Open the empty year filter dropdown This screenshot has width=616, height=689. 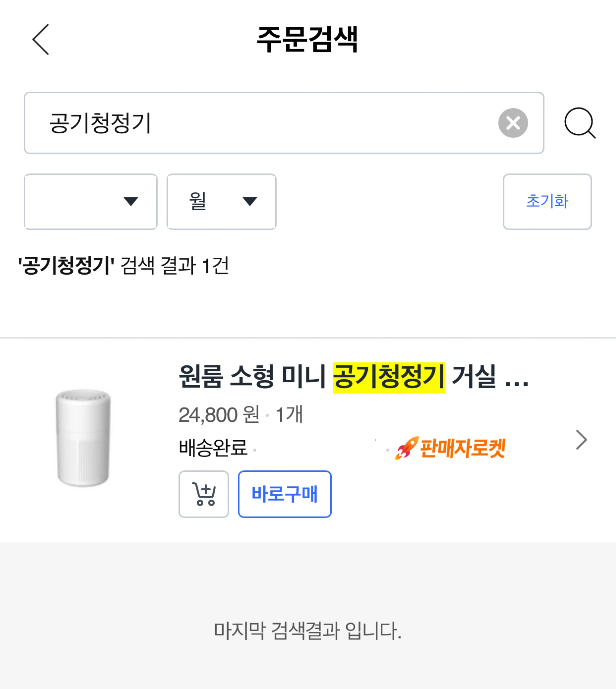pos(90,202)
